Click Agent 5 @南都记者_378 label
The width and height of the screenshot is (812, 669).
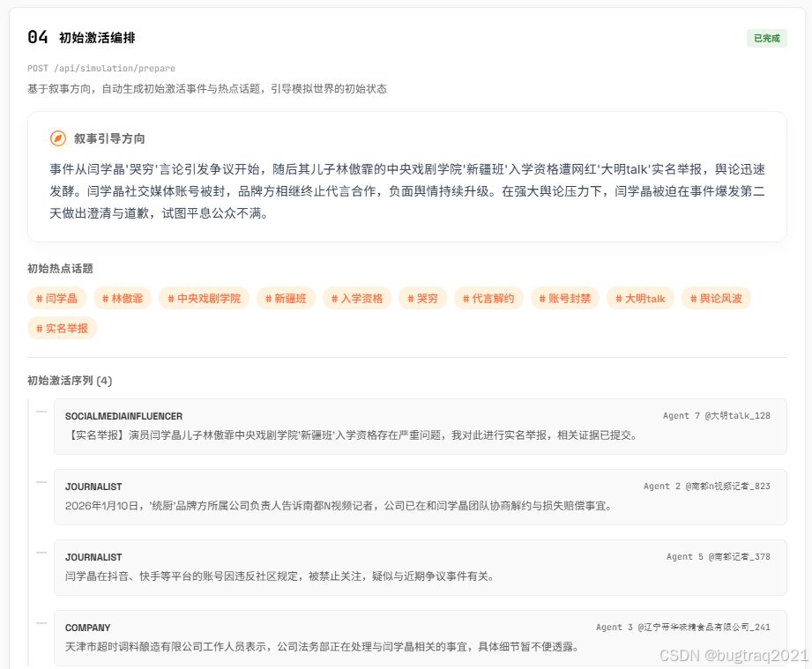[x=719, y=557]
